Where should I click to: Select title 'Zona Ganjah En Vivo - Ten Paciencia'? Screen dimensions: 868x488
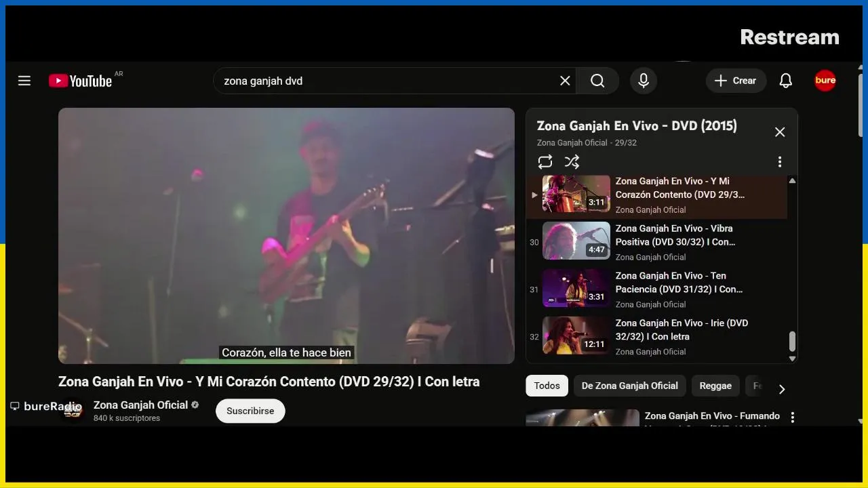coord(679,283)
